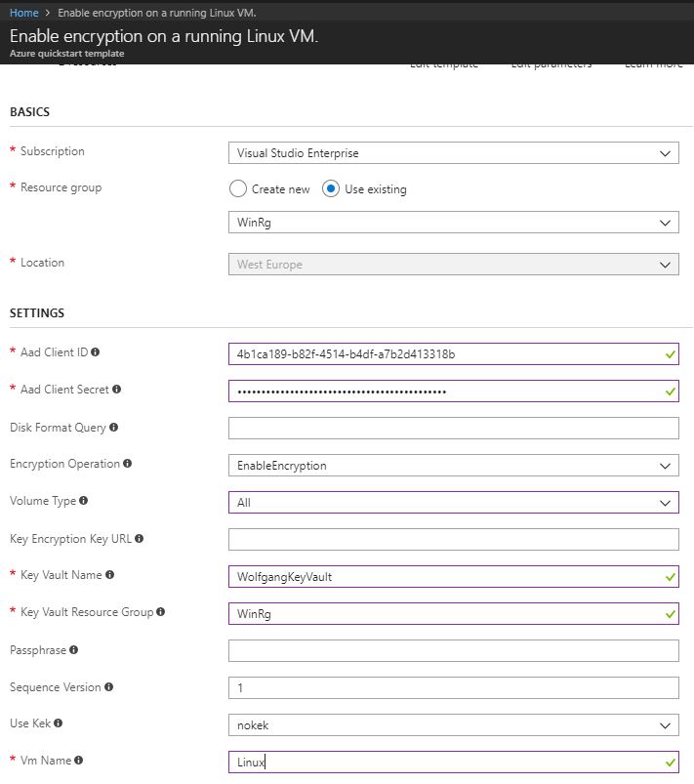Viewport: 694px width, 784px height.
Task: Expand the Encryption Operation dropdown
Action: [x=453, y=465]
